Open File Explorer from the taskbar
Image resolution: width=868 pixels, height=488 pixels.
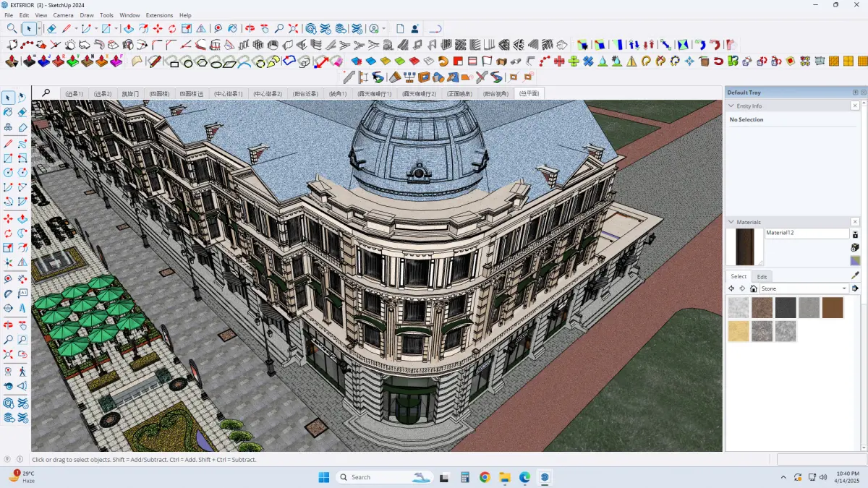coord(504,477)
